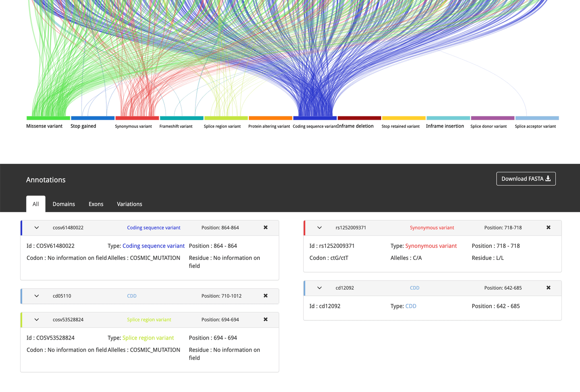This screenshot has width=580, height=392.
Task: Collapse the cd12092 annotation details
Action: [319, 288]
